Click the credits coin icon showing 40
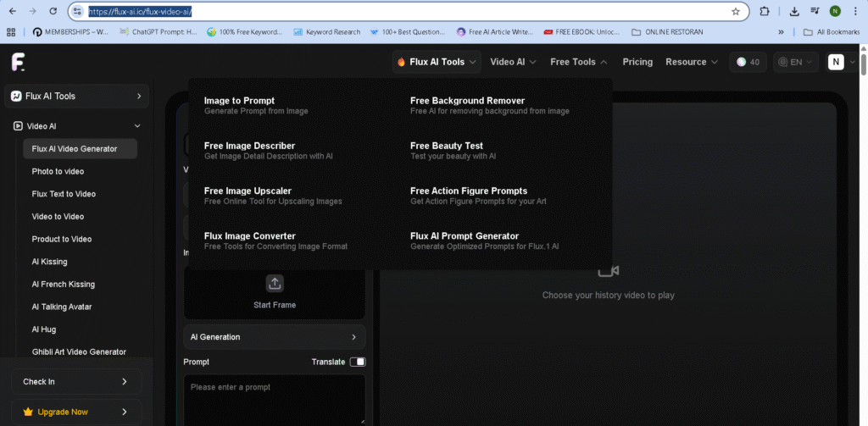 [x=742, y=62]
